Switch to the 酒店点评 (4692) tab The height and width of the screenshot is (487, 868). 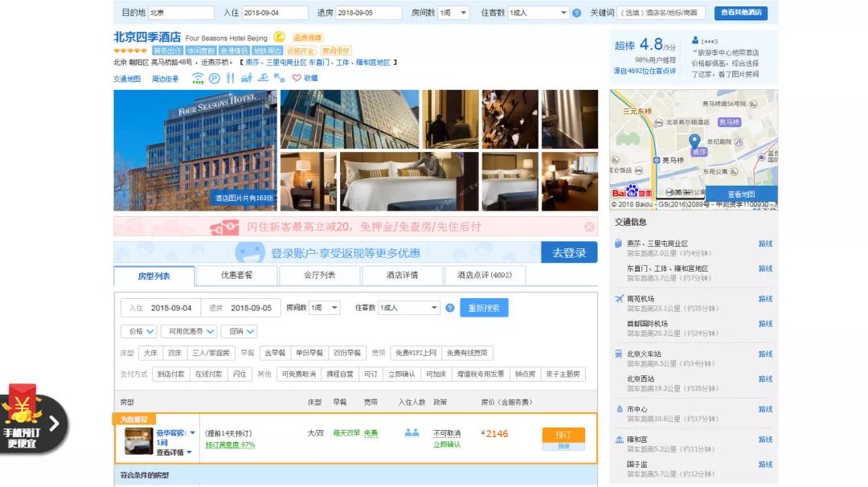(485, 275)
